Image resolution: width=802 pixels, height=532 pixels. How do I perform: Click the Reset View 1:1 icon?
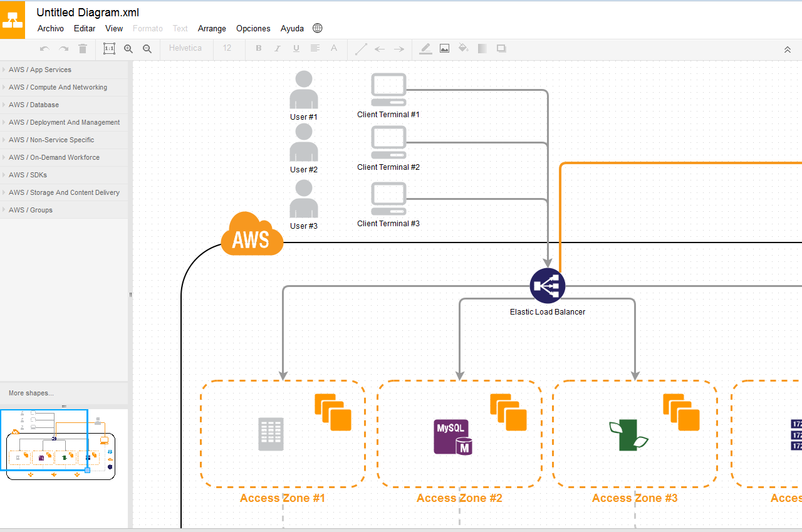coord(109,48)
